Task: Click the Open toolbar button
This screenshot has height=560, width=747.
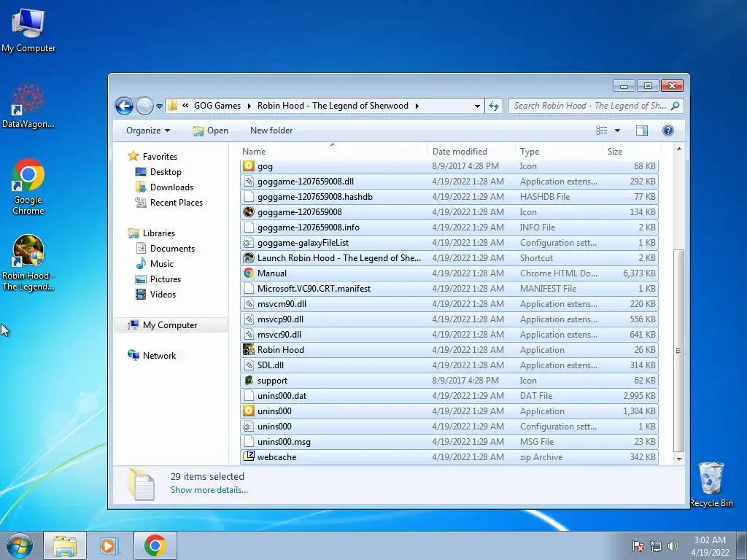Action: point(210,131)
